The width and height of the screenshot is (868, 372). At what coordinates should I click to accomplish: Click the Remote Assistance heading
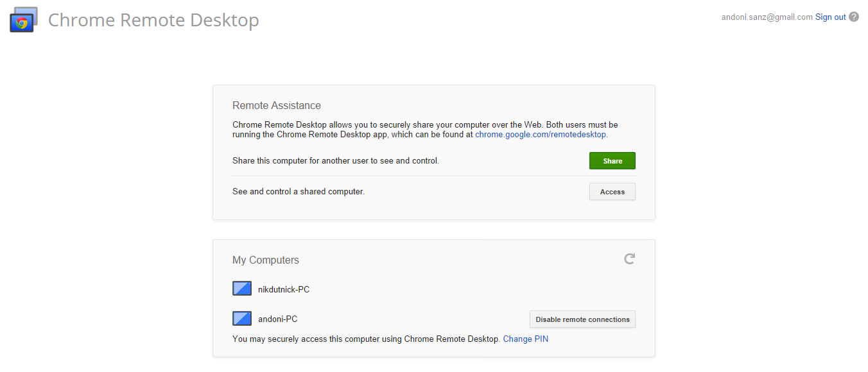[x=276, y=105]
